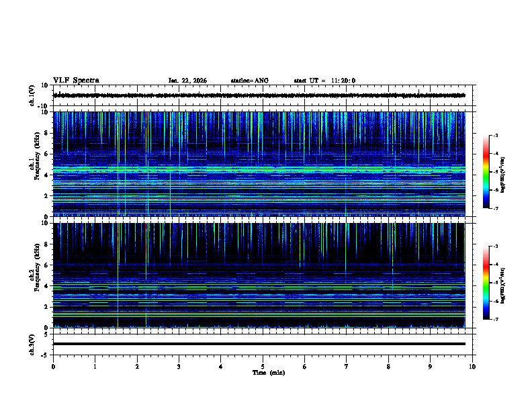Click the time axis tick label "6"
The height and width of the screenshot is (411, 532).
click(304, 367)
